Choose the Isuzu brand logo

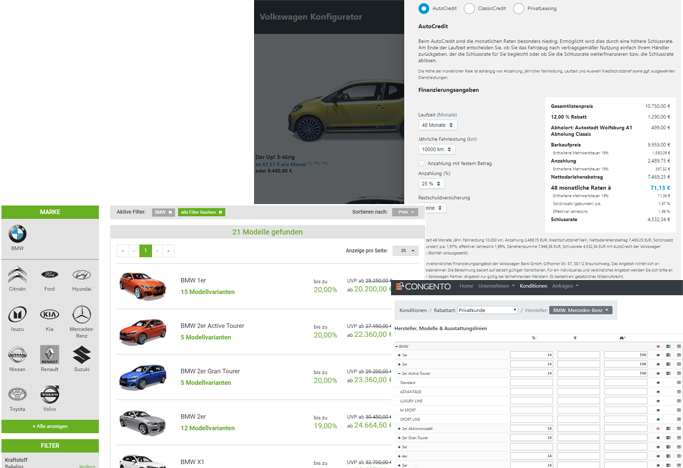[17, 314]
